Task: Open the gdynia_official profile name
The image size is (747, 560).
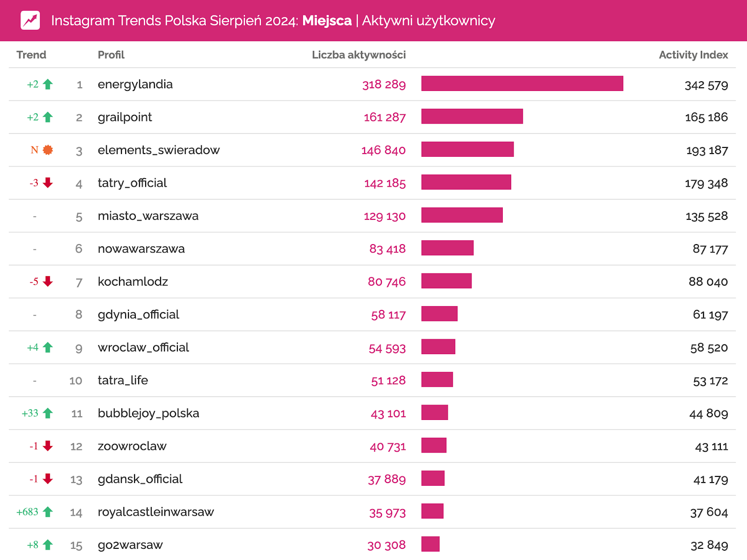Action: point(138,315)
